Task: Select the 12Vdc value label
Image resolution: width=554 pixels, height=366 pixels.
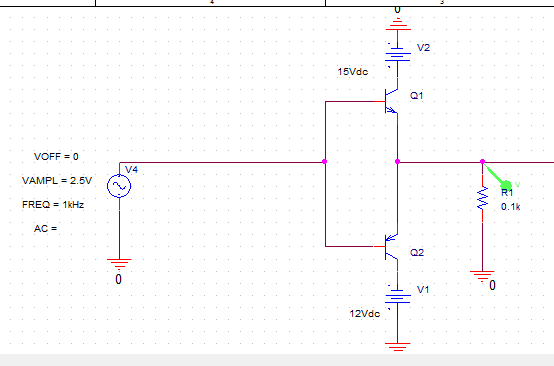Action: click(365, 314)
